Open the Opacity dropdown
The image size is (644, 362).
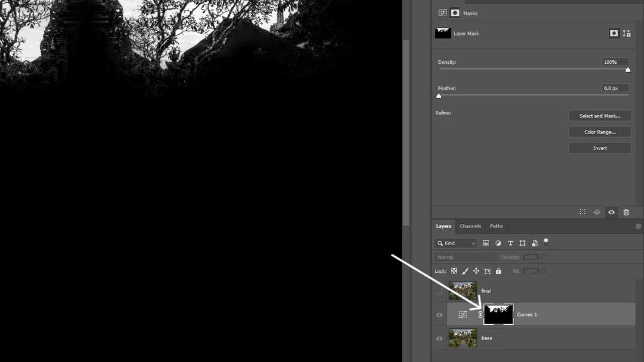(544, 257)
